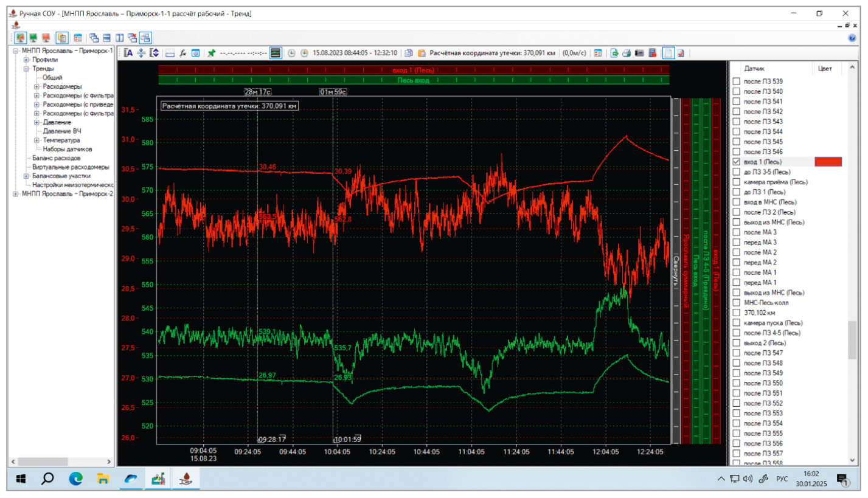The width and height of the screenshot is (868, 498).
Task: Check the '370,102 км' sensor checkbox
Action: (737, 313)
